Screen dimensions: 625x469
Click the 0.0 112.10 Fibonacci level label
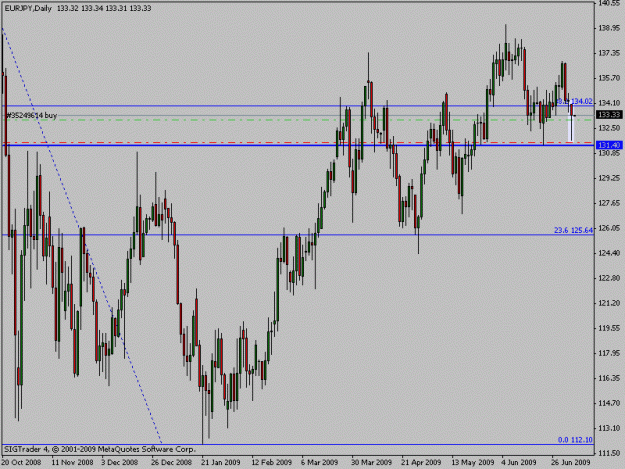click(575, 440)
